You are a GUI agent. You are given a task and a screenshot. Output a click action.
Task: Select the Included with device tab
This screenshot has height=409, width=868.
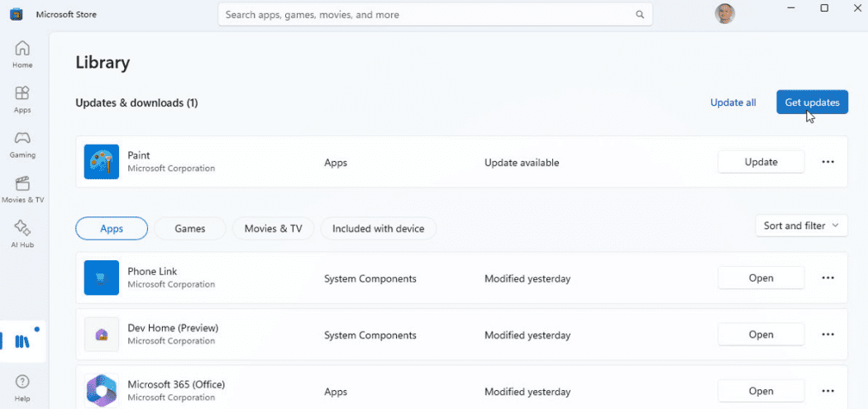pyautogui.click(x=378, y=229)
